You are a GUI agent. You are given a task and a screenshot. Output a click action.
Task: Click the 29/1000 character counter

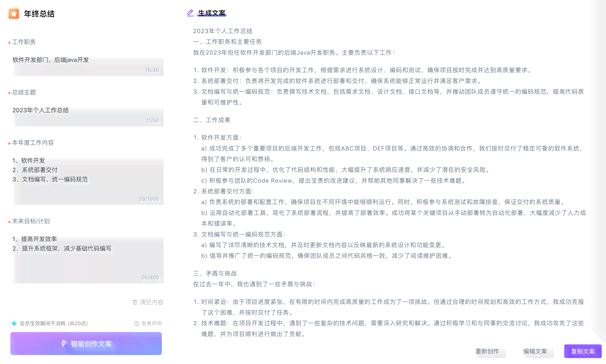tap(149, 199)
